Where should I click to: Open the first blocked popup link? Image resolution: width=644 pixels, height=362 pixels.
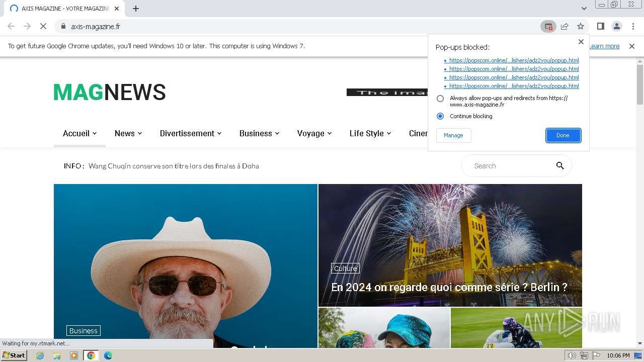tap(514, 60)
